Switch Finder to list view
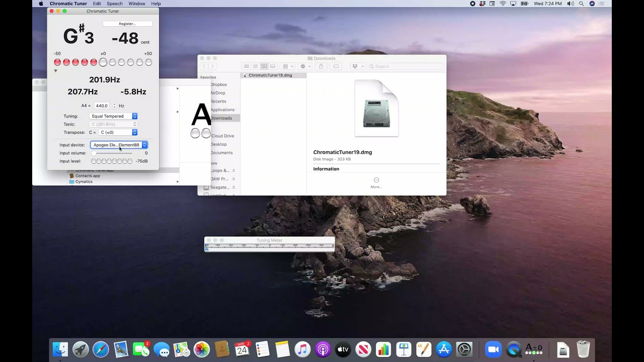Viewport: 644px width, 362px height. tap(255, 66)
